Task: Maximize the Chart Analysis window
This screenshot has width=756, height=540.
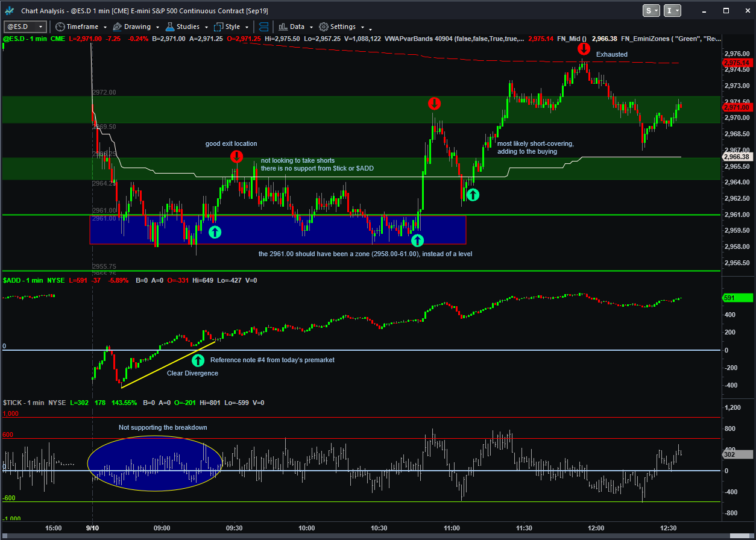Action: 726,10
